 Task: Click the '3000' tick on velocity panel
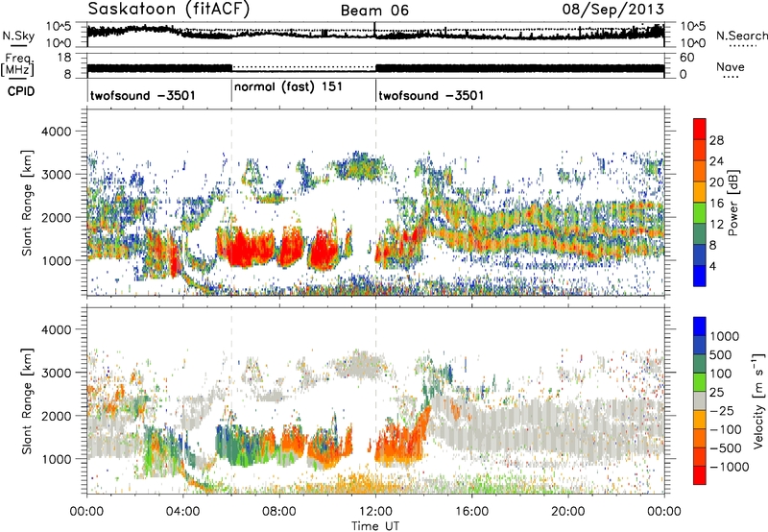pyautogui.click(x=56, y=373)
